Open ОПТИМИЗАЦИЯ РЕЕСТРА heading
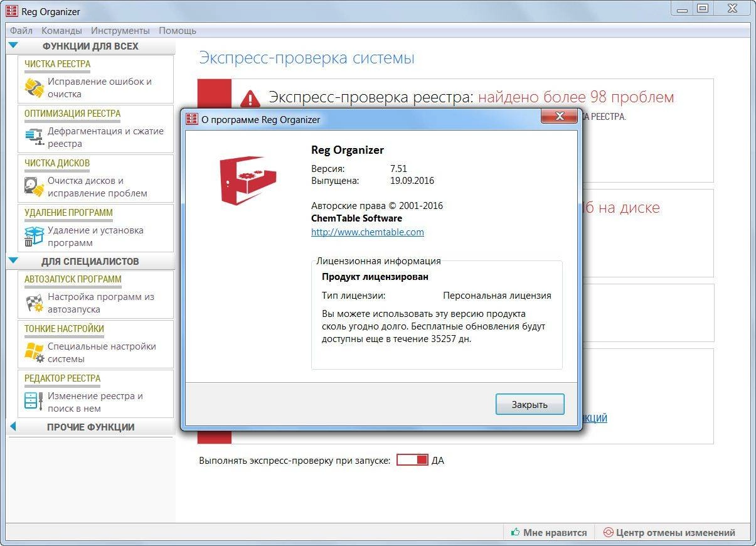756x546 pixels. pyautogui.click(x=72, y=114)
